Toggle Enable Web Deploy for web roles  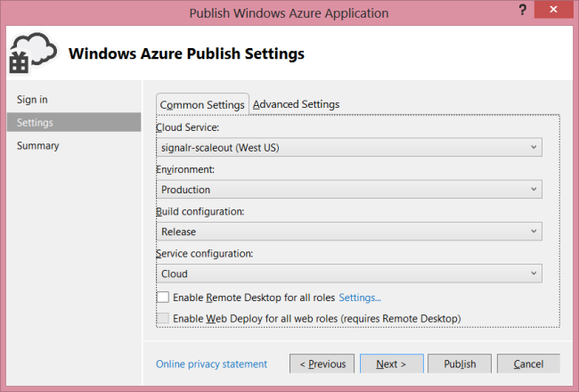pyautogui.click(x=162, y=318)
